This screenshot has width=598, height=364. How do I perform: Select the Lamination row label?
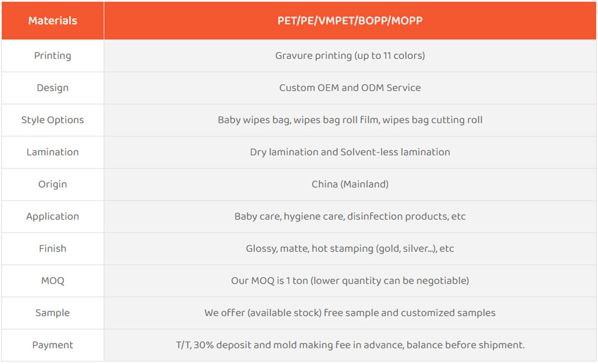tap(53, 152)
